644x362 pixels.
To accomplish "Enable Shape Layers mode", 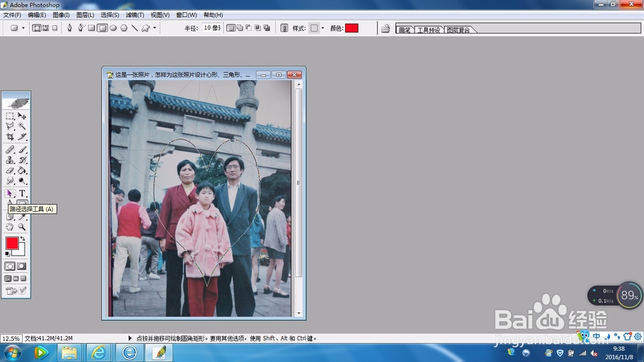I will pyautogui.click(x=37, y=28).
